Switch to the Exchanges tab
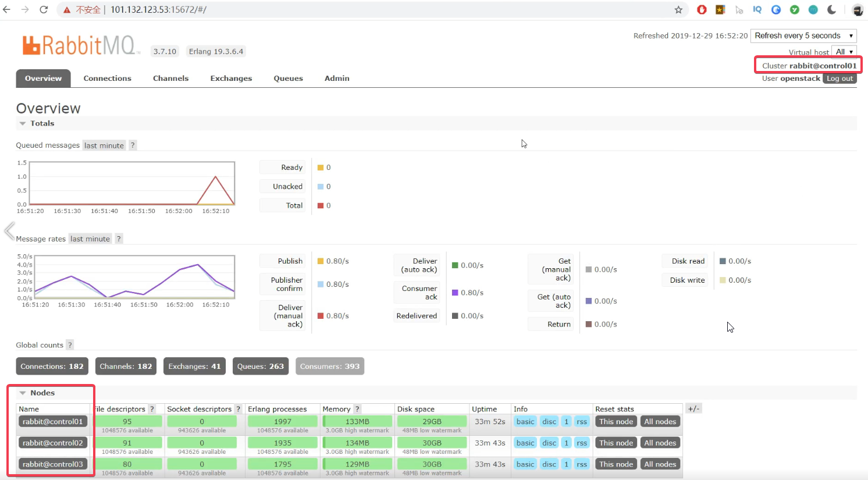868x480 pixels. pos(231,79)
